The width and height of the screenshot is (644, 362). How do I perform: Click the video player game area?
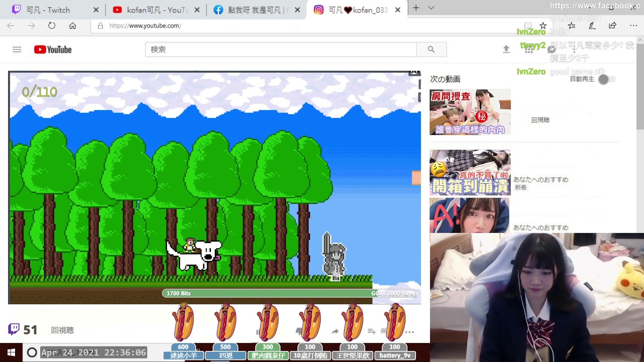[x=215, y=188]
